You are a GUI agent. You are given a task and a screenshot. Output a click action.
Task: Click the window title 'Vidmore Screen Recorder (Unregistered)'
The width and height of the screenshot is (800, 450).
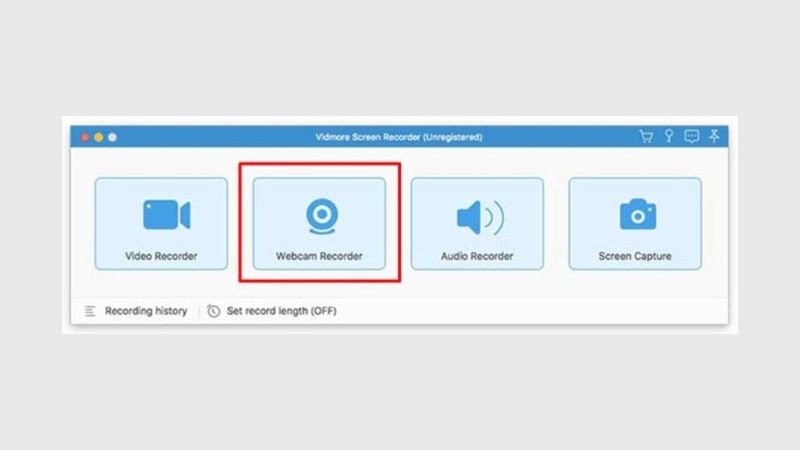point(399,137)
